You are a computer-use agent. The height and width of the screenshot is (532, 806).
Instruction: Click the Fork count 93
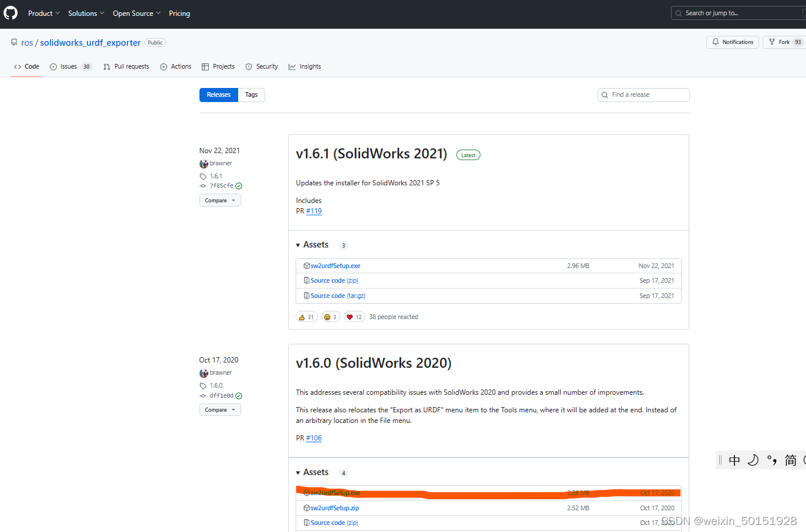[798, 42]
